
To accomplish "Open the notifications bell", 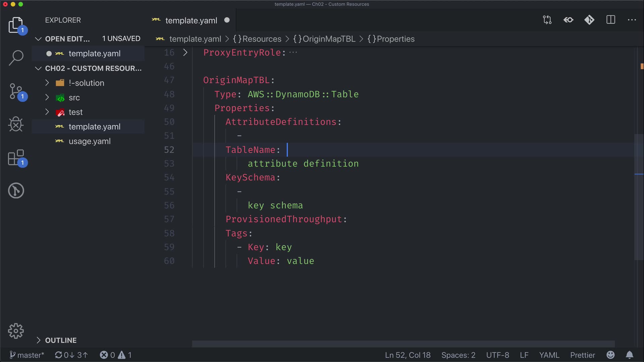I will pos(630,355).
